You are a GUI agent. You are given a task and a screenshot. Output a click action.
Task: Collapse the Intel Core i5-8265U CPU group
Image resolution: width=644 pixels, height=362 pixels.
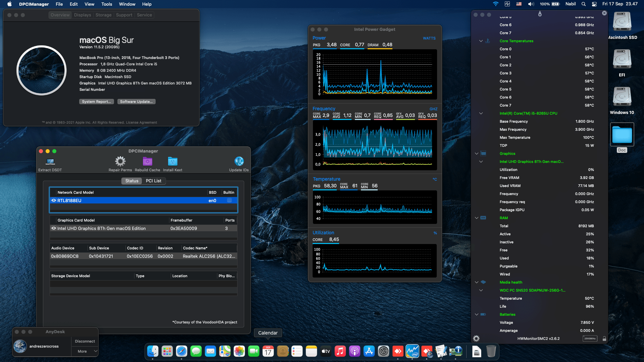tap(481, 113)
